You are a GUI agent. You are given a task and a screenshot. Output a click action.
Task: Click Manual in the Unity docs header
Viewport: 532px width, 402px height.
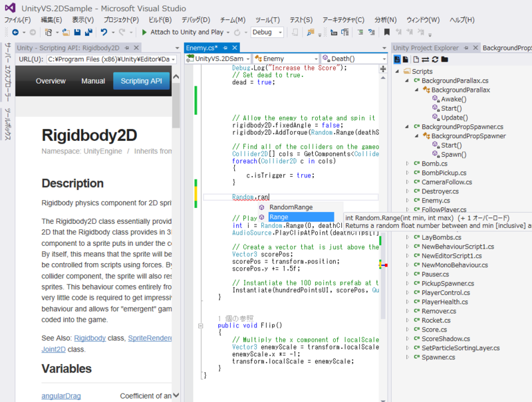click(93, 81)
